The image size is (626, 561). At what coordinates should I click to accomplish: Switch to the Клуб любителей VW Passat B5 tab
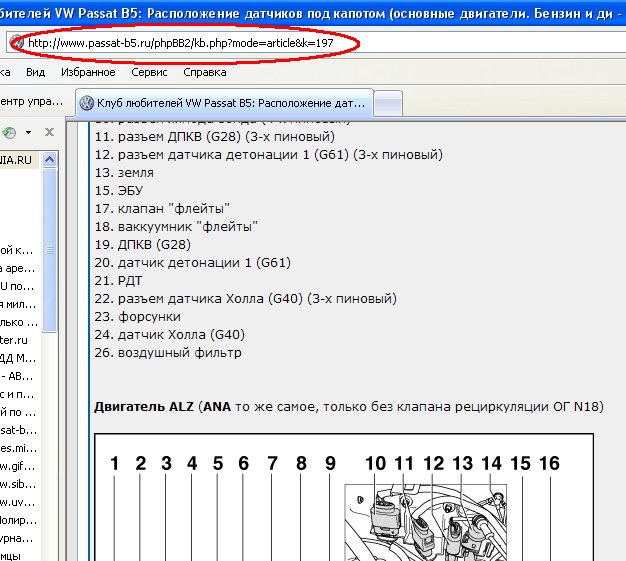[x=224, y=103]
